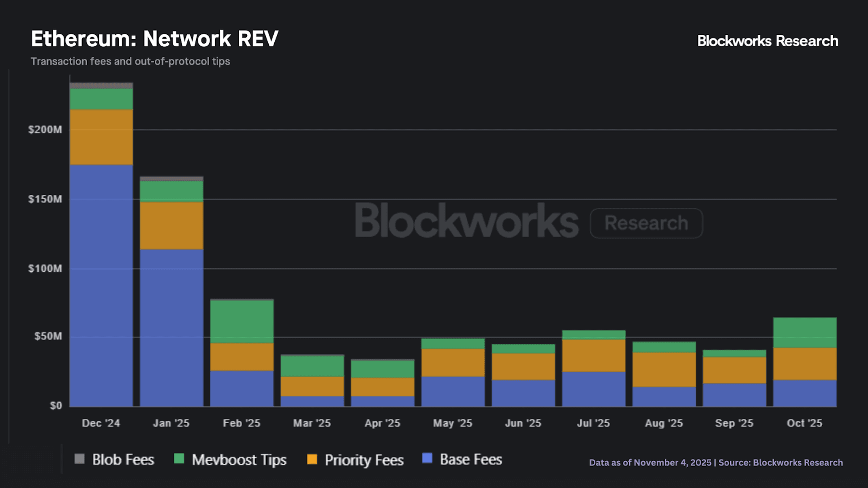Select the orange Priority Fees segment for Jun '25
Image resolution: width=868 pixels, height=488 pixels.
(x=524, y=367)
